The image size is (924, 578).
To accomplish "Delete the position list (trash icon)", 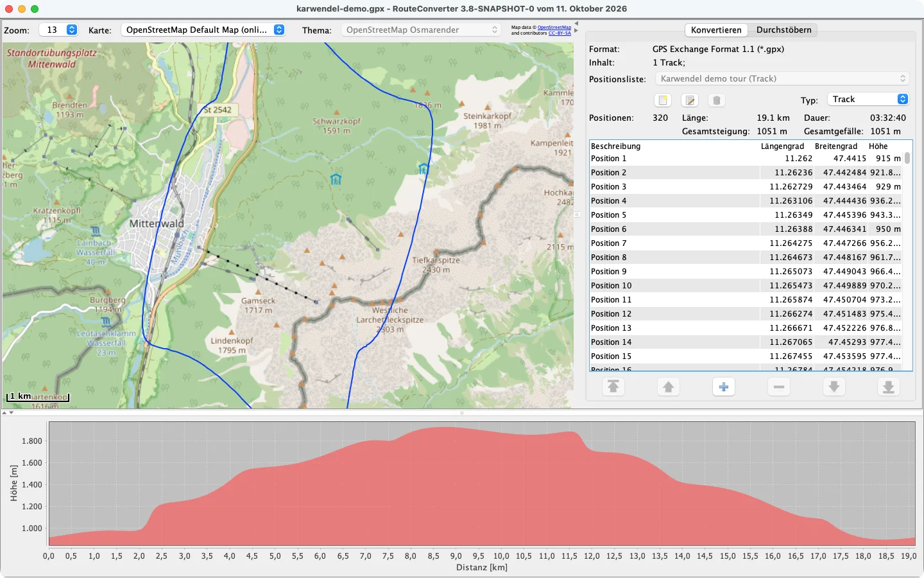I will click(717, 100).
